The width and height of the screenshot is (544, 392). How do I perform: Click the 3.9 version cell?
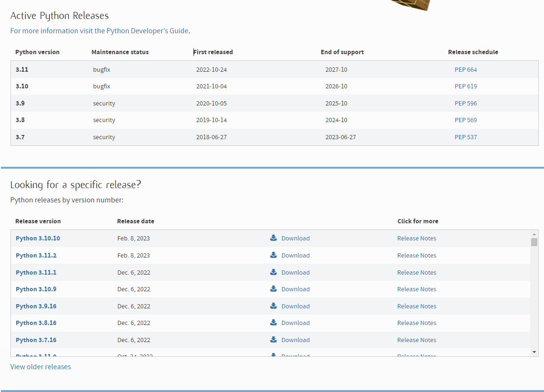pyautogui.click(x=20, y=103)
